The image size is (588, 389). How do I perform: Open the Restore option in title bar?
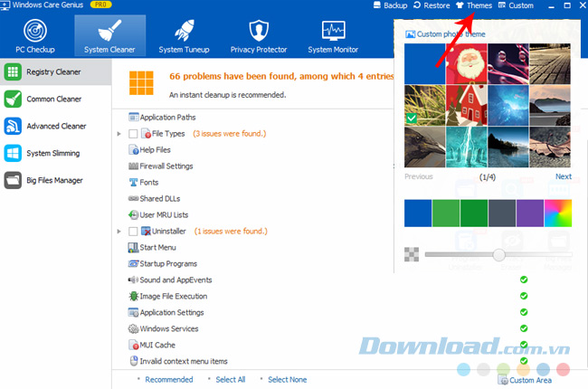pos(432,5)
